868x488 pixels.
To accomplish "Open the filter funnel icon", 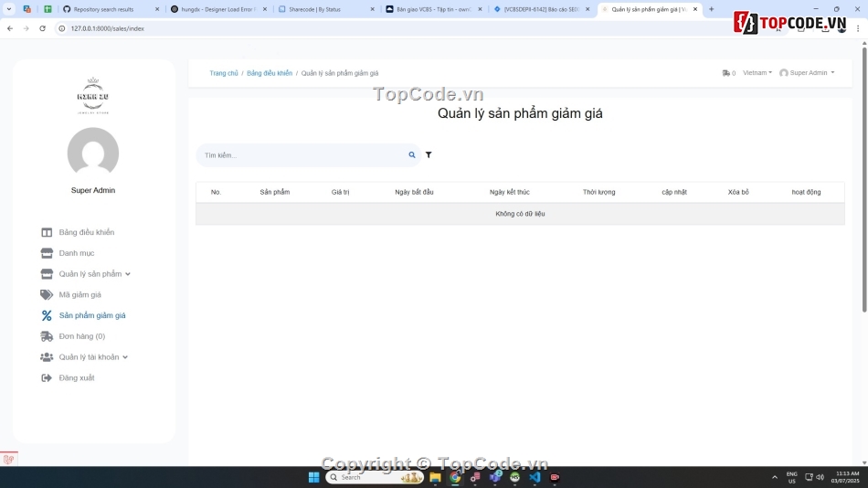I will tap(429, 155).
